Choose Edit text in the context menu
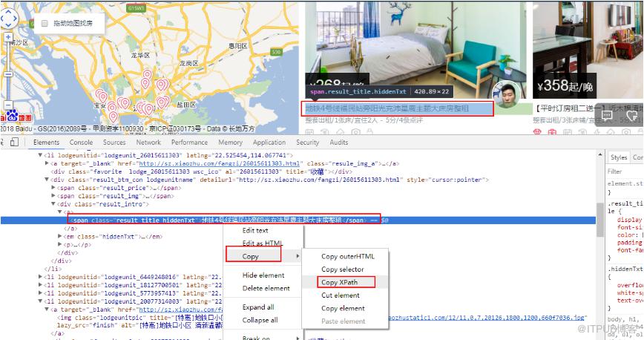Viewport: 644px width, 340px height. [263, 231]
